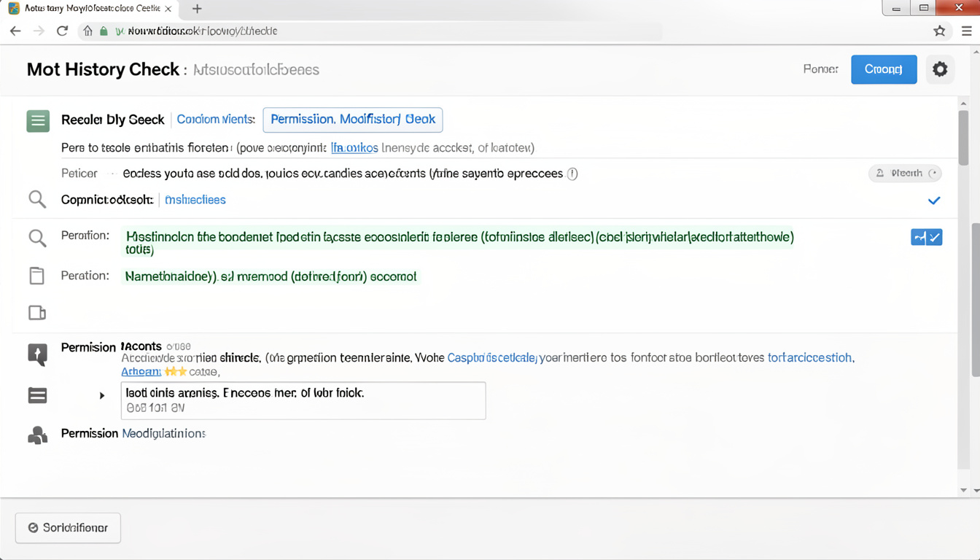Toggle the blue checkmark on Copnictodcsoh row
Screen dimensions: 980x560
(x=933, y=201)
